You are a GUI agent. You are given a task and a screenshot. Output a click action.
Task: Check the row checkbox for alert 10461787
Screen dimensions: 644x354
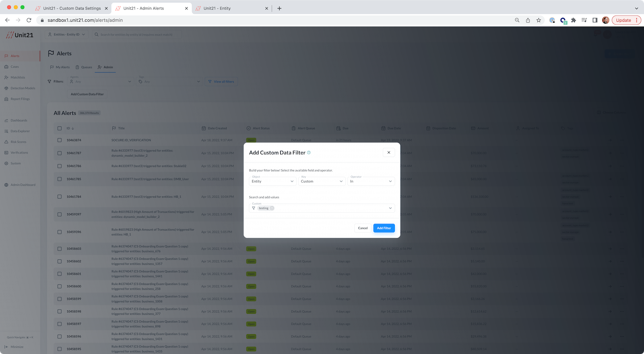click(60, 153)
